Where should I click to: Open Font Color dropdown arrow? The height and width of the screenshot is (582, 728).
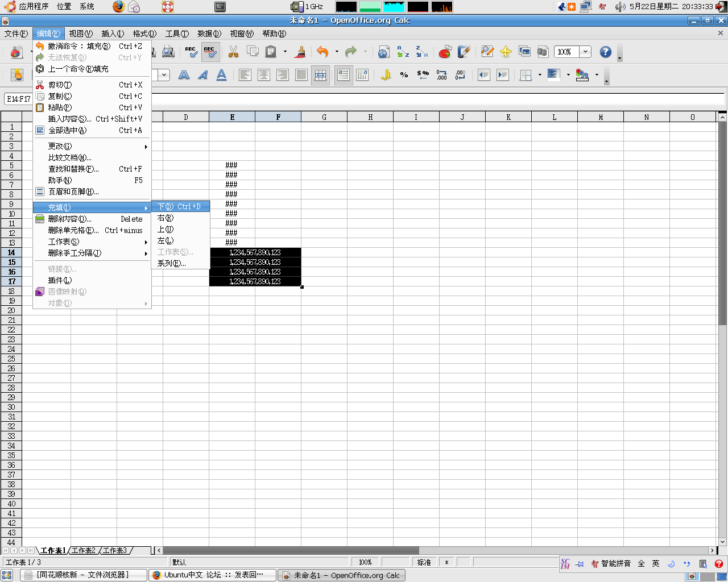[x=597, y=75]
